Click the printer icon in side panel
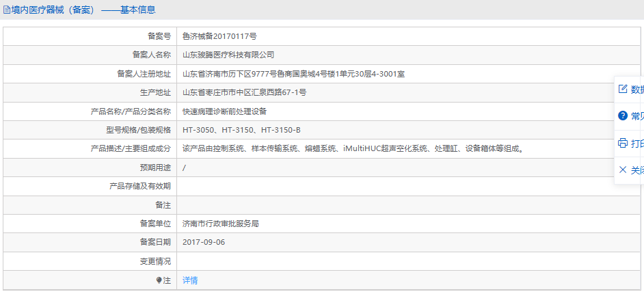 coord(623,143)
